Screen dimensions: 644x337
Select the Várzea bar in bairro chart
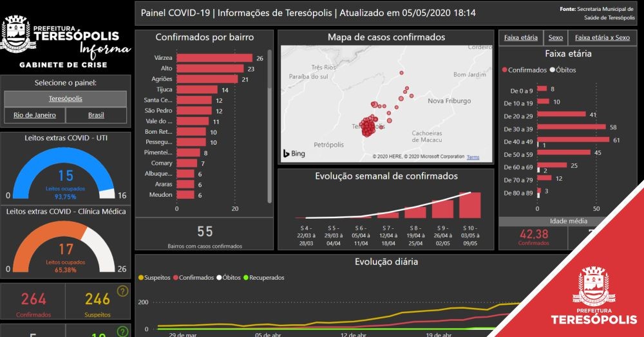pos(214,58)
